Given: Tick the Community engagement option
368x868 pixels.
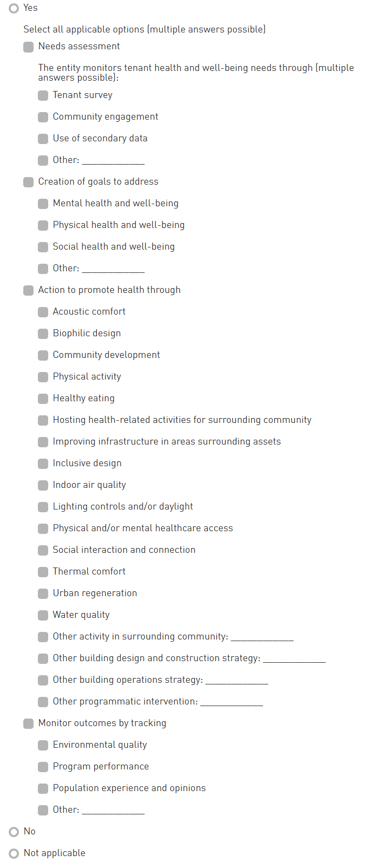Looking at the screenshot, I should pos(43,118).
